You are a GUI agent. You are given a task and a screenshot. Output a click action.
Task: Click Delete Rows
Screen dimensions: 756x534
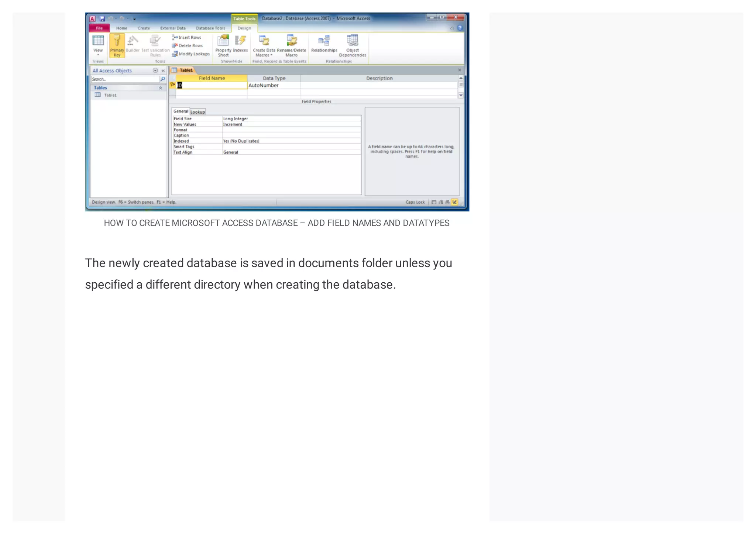click(x=188, y=46)
